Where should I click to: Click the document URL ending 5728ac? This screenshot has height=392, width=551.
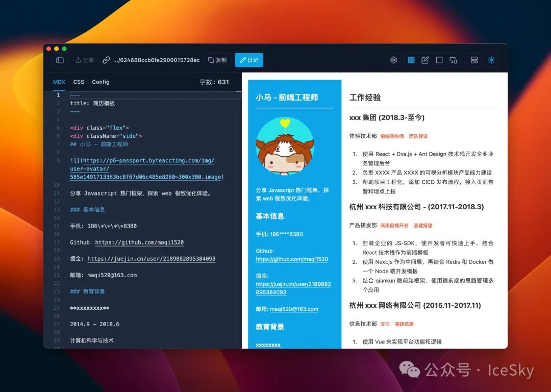157,60
